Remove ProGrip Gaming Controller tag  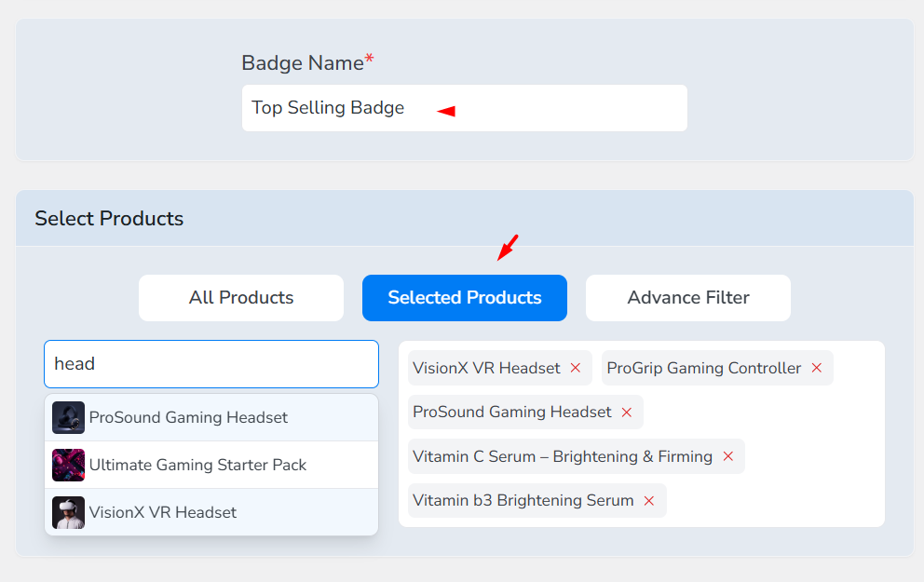coord(817,368)
